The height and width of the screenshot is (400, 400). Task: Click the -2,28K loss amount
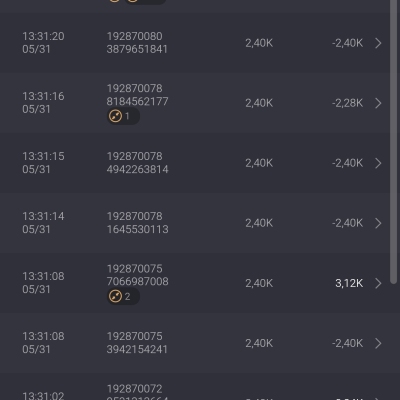pyautogui.click(x=347, y=103)
